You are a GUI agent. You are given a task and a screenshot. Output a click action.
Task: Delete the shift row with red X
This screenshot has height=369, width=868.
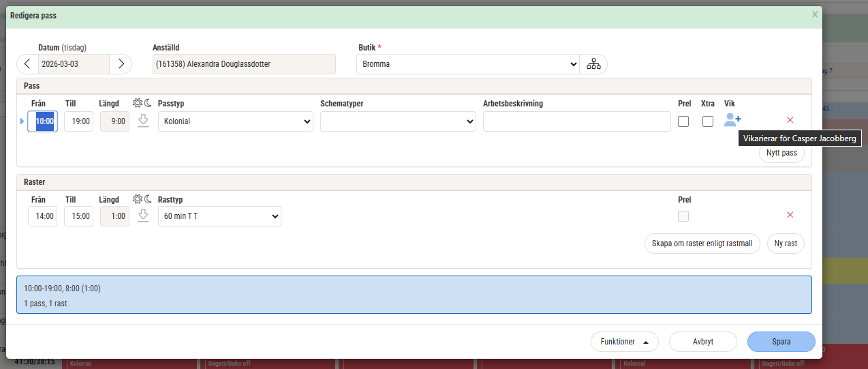point(790,120)
